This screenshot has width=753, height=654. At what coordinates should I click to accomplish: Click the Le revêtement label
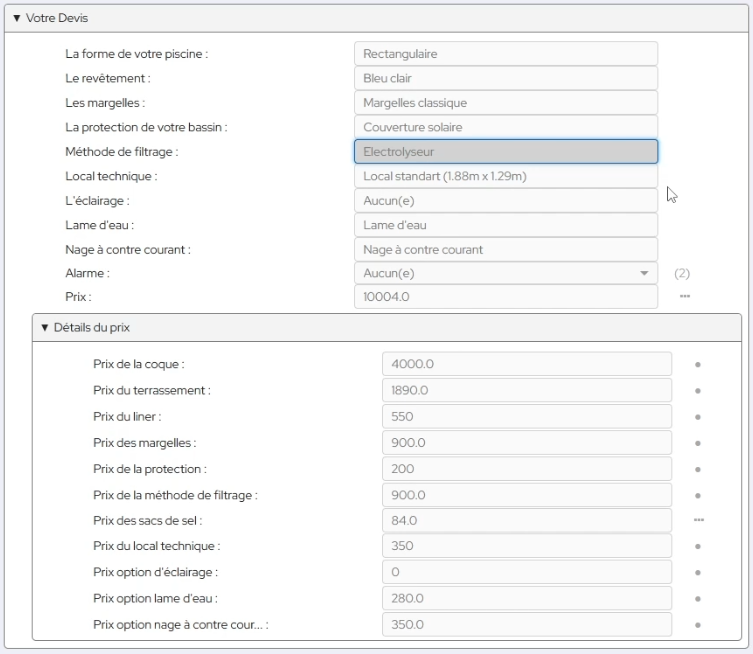[108, 78]
